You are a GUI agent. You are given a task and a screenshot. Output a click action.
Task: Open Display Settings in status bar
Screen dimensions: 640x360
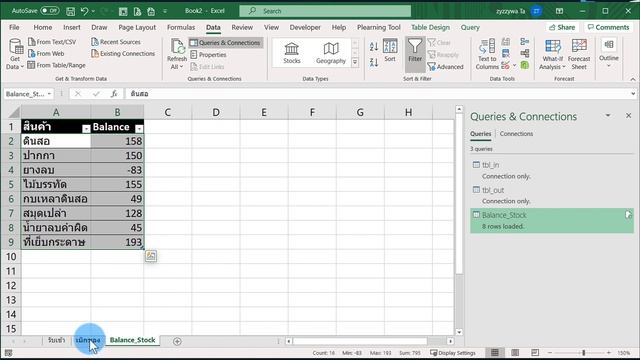coord(453,353)
